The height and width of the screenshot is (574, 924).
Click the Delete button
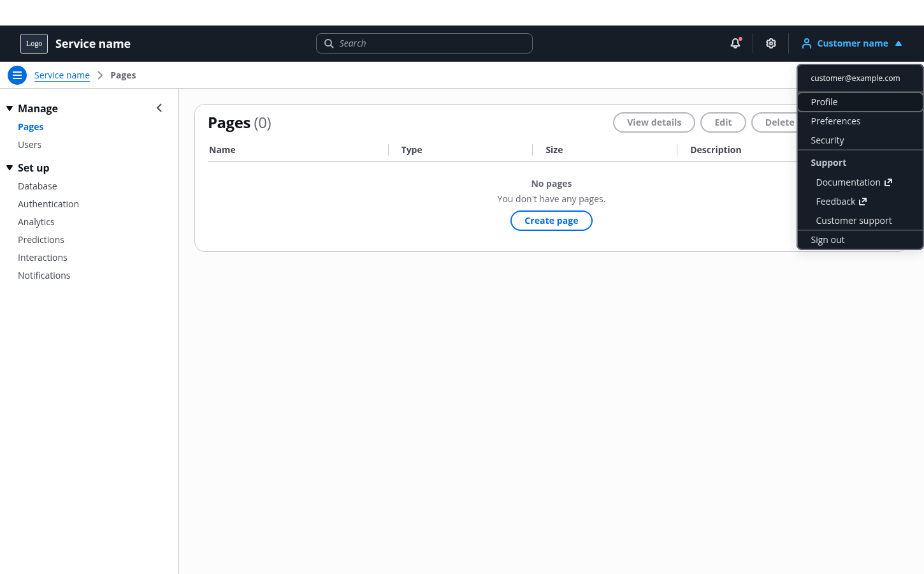pyautogui.click(x=779, y=122)
